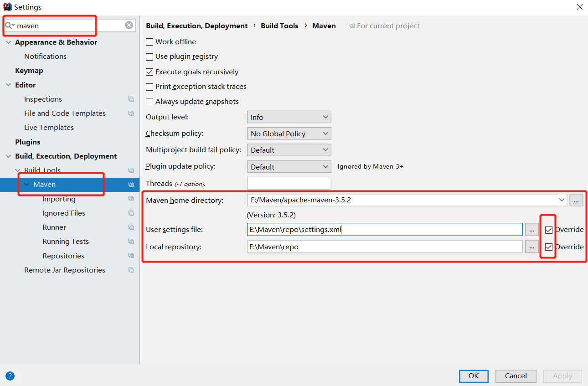Click the Threads input field

[289, 183]
